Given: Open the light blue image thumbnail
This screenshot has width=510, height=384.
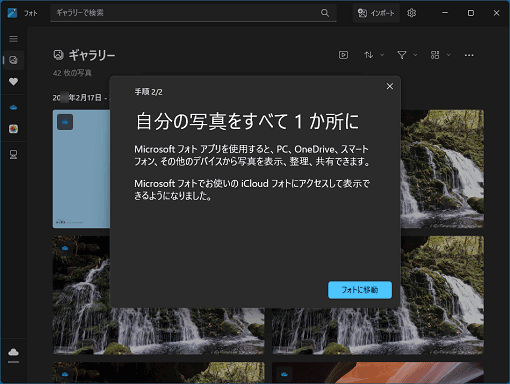Looking at the screenshot, I should 81,169.
